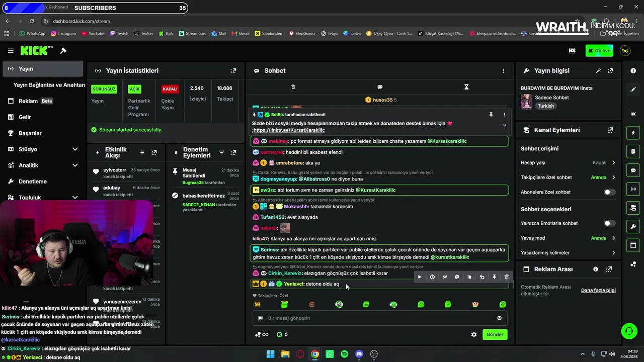Screen dimensions: 644x362
Task: Open the emoji picker in message box
Action: coord(499,318)
